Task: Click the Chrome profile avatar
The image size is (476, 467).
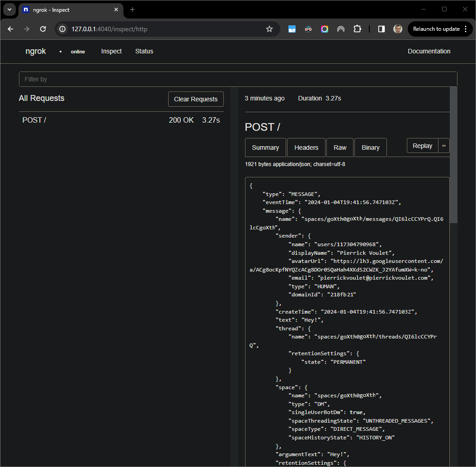Action: tap(397, 29)
